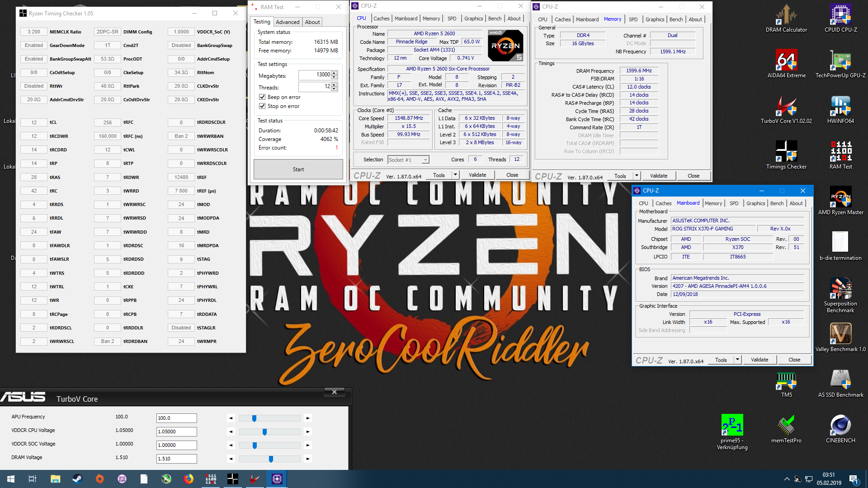Switch to the SPD tab in CPU-Z
The image size is (868, 488).
[x=452, y=18]
